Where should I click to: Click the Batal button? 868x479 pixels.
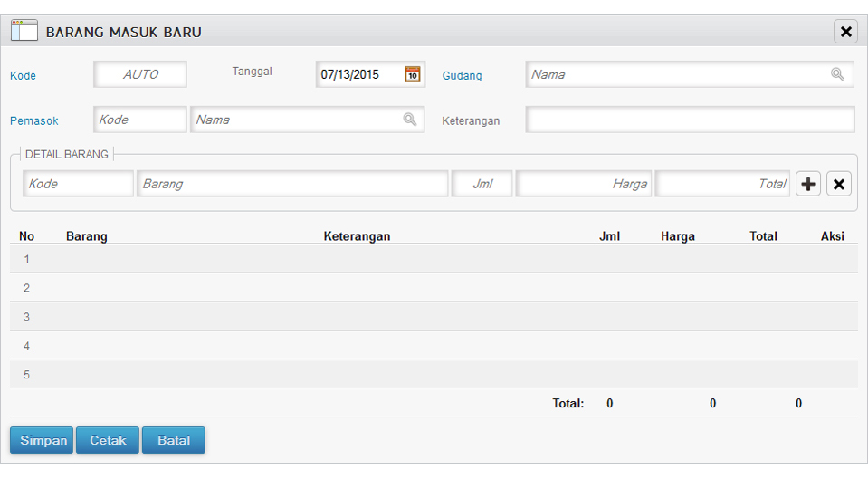(173, 440)
